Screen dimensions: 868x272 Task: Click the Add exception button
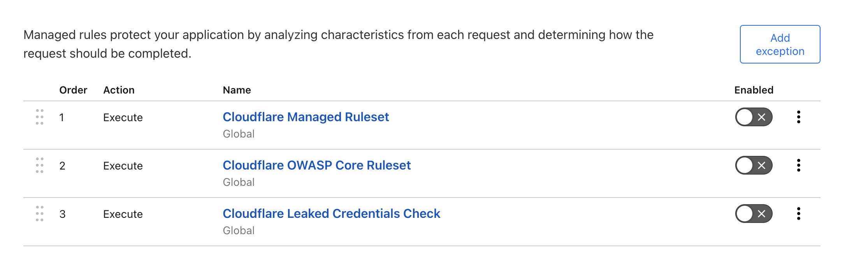point(780,44)
